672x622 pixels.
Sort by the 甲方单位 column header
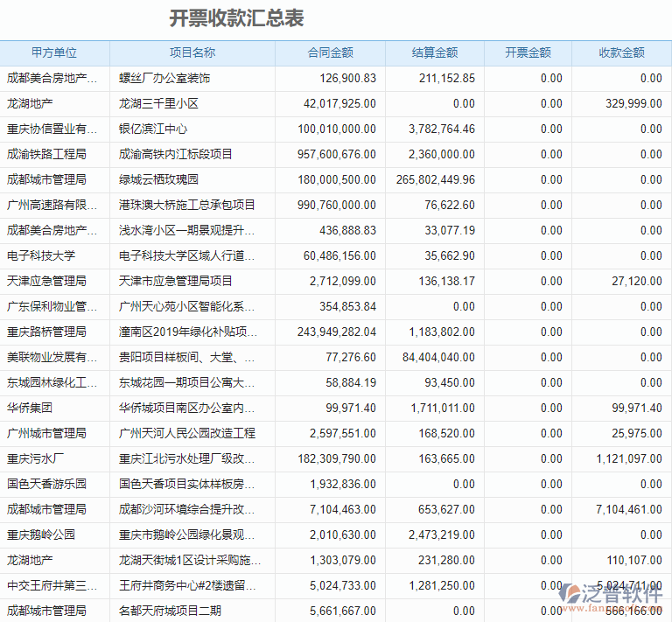click(54, 52)
